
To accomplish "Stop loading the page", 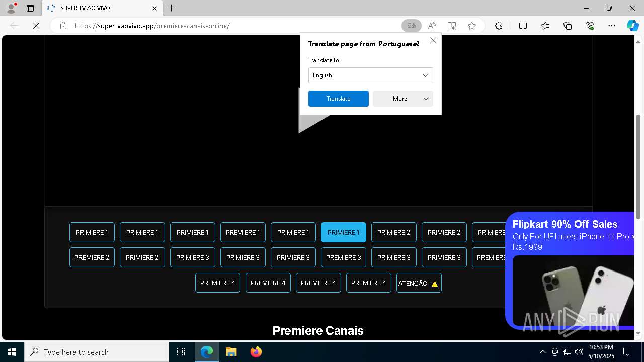I will tap(36, 26).
